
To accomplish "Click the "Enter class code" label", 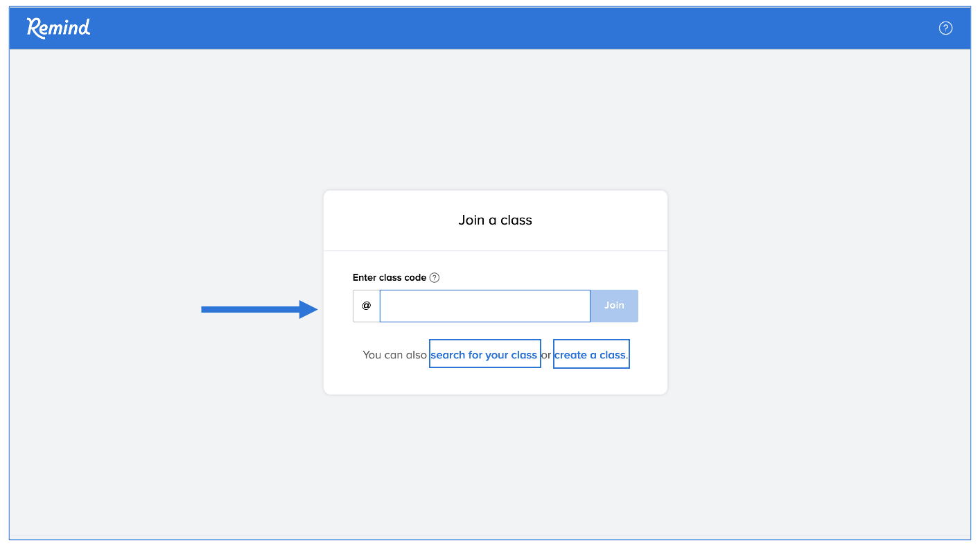I will point(389,278).
